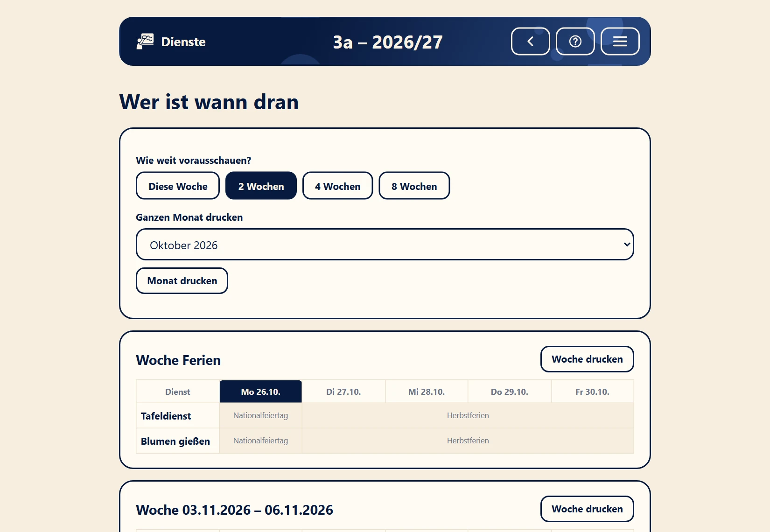The height and width of the screenshot is (532, 770).
Task: Click the Wie weit vorausschauen? label
Action: [x=193, y=161]
